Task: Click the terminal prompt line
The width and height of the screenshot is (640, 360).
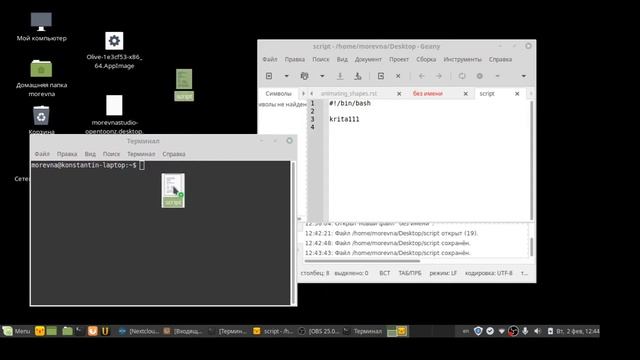Action: tap(88, 165)
